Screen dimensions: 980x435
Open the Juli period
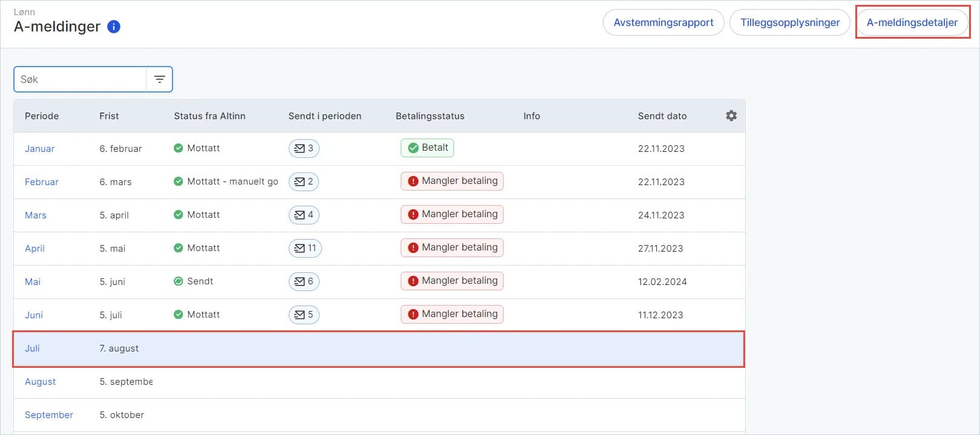[x=32, y=348]
